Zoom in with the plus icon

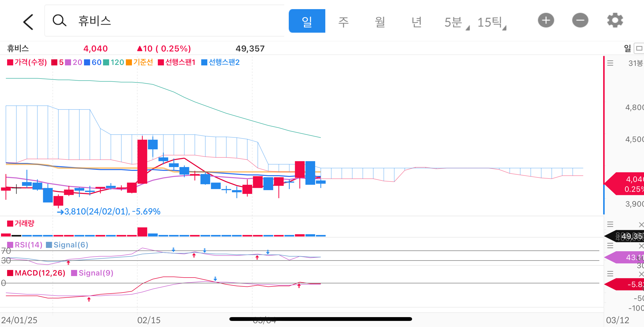tap(546, 21)
